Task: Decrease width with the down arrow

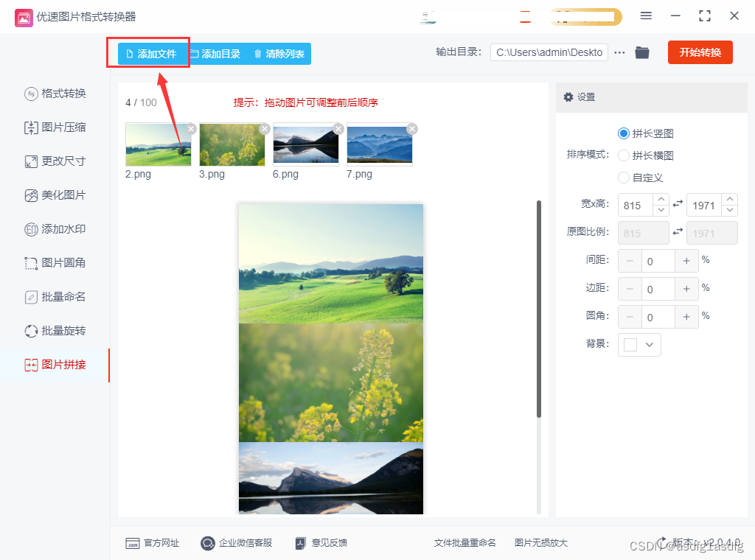Action: [661, 210]
